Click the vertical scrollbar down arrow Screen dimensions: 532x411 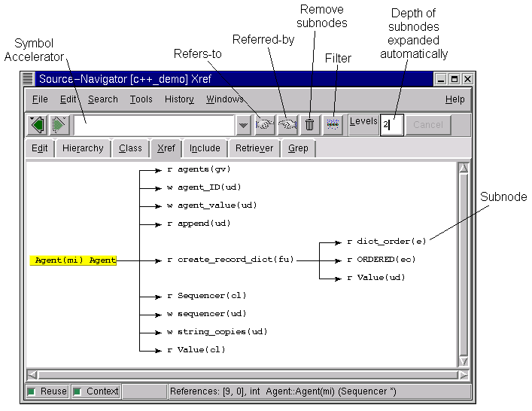(464, 361)
